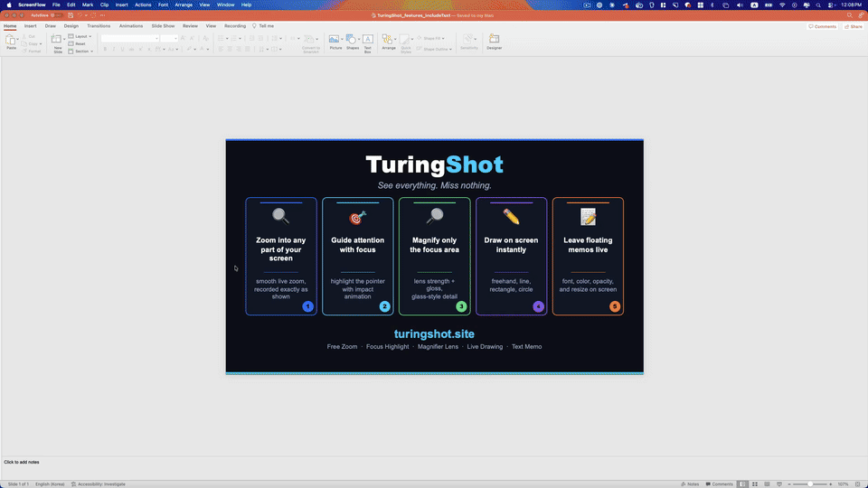Viewport: 868px width, 488px height.
Task: Click the Fit slide to window icon
Action: pos(858,484)
